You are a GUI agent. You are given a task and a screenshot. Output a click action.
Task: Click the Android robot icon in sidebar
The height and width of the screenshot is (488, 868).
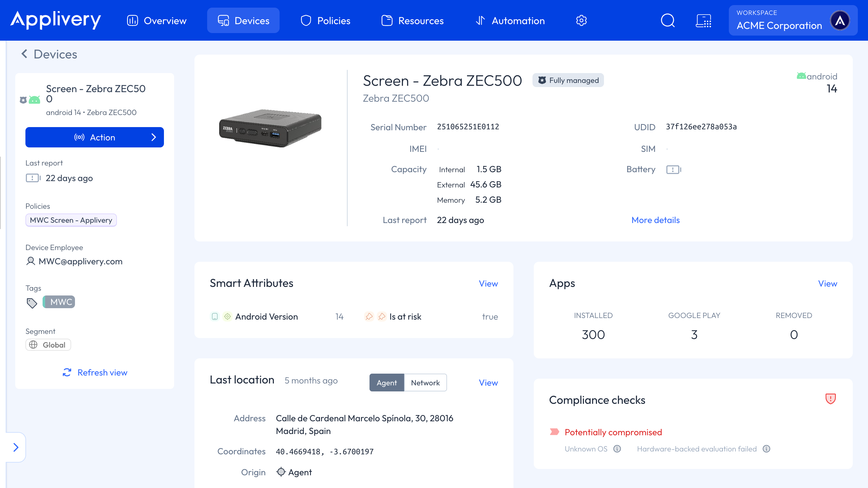click(x=34, y=100)
